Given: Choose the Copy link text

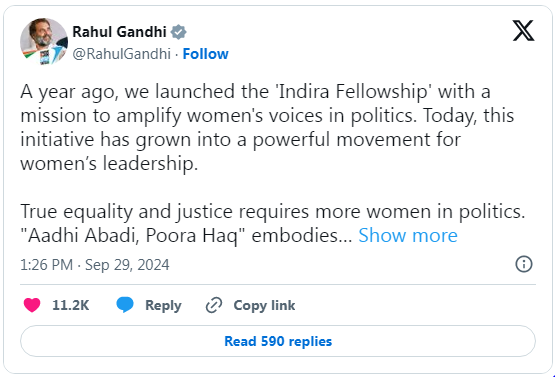Looking at the screenshot, I should click(x=264, y=305).
